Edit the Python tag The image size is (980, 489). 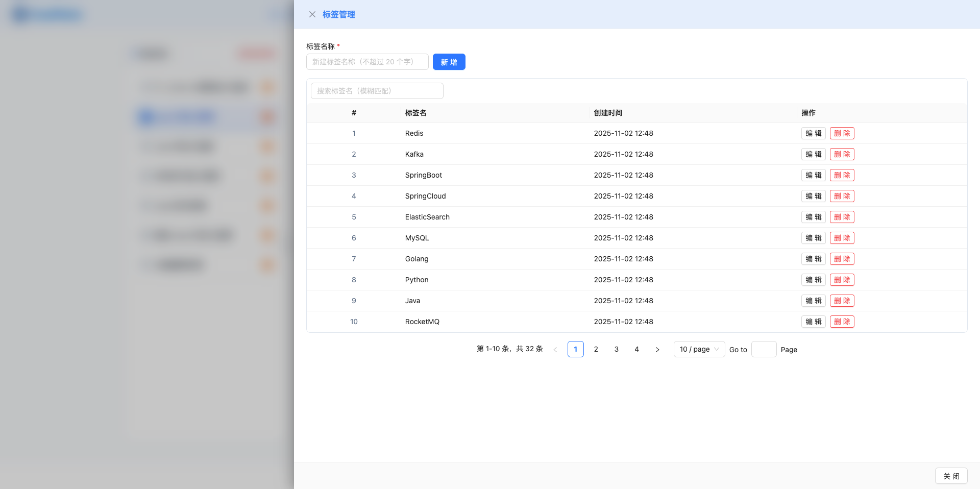[814, 280]
